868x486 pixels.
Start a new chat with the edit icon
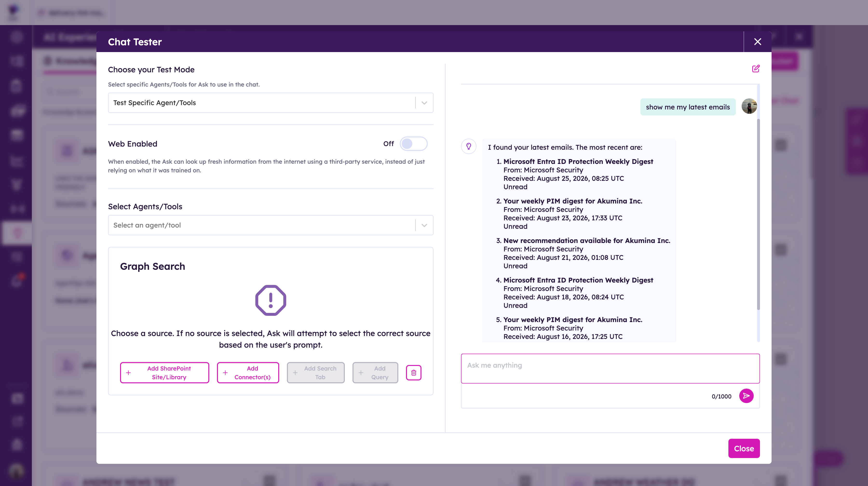[x=756, y=69]
